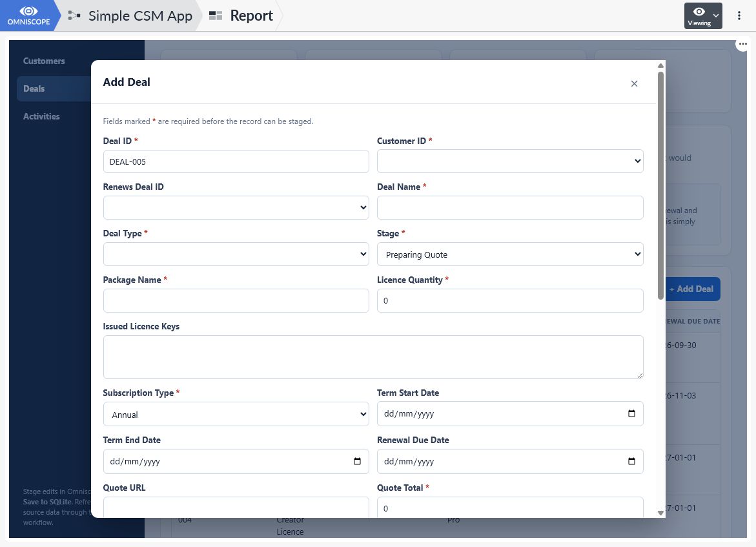Click the Report dashboard icon in breadcrumb

216,15
